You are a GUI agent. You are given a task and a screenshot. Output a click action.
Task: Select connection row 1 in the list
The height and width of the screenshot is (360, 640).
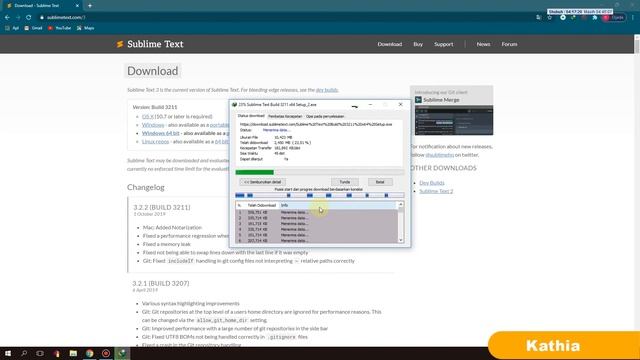pos(316,212)
